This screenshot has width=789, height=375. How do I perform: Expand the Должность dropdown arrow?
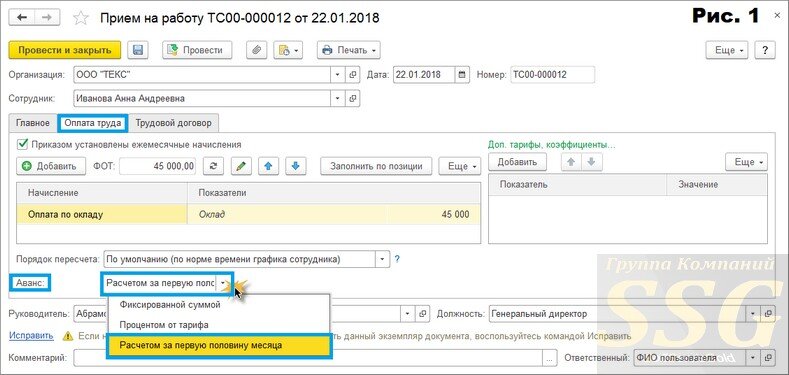coord(753,314)
